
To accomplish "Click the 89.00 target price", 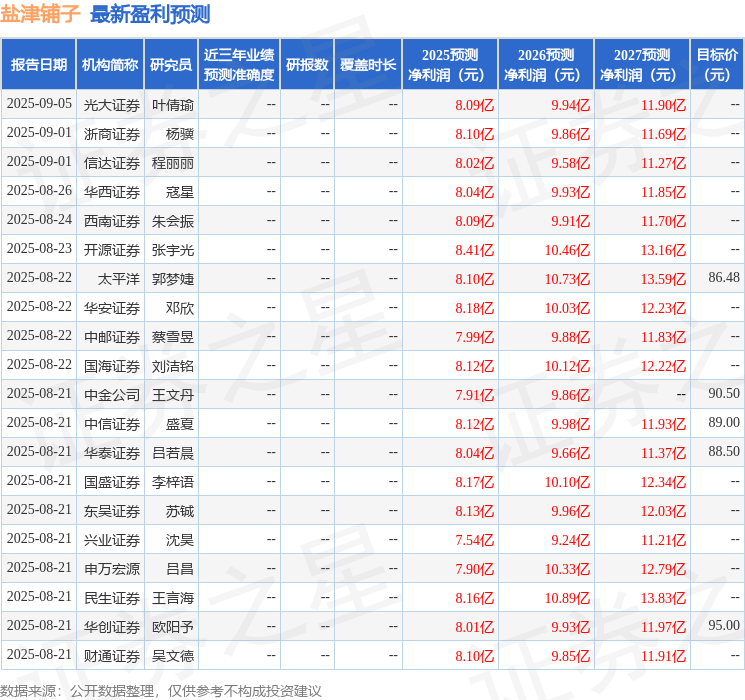I will [x=724, y=422].
